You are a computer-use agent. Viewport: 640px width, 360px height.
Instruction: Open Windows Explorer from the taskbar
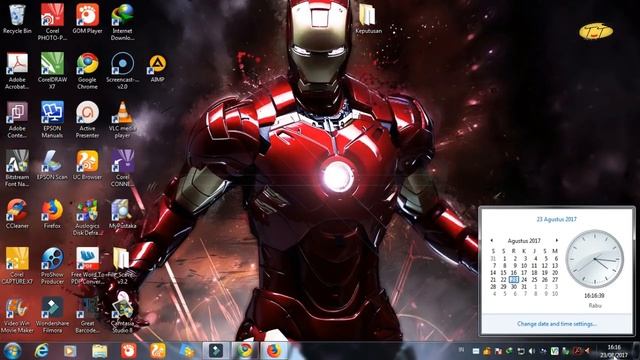pos(99,351)
